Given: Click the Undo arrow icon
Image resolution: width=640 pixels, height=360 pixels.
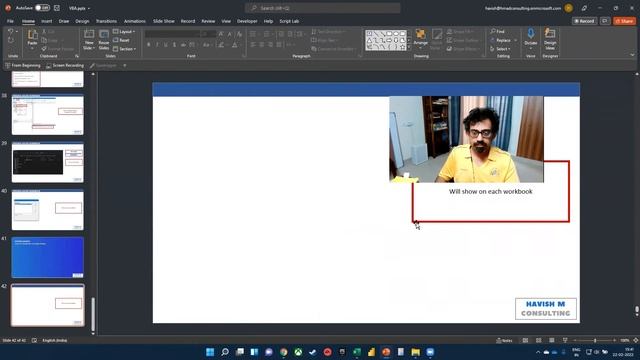Looking at the screenshot, I should [11, 31].
